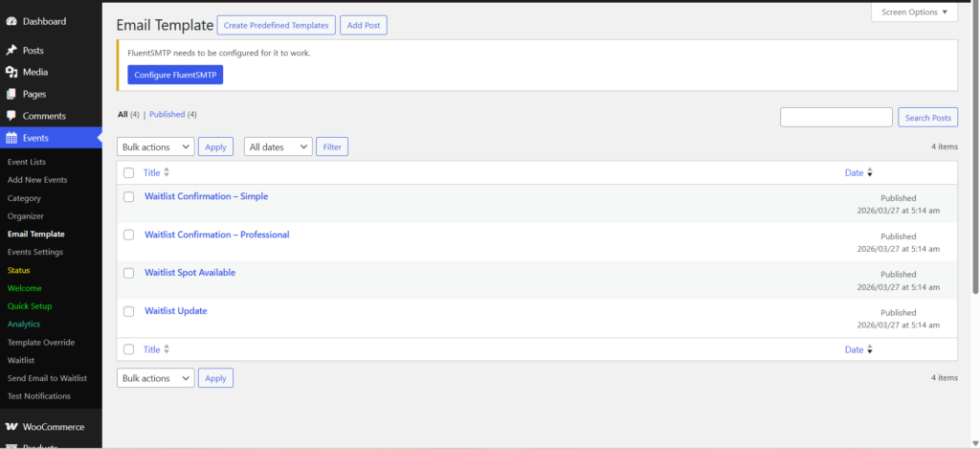
Task: Check the Waitlist Update row
Action: click(x=129, y=311)
